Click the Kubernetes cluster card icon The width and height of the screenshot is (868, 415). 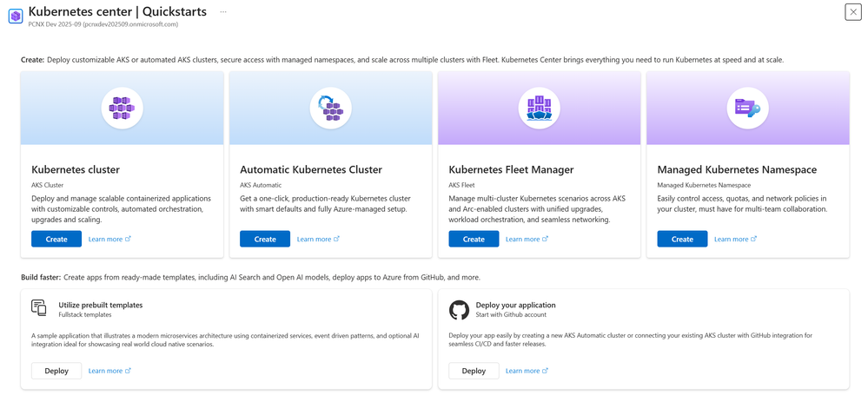tap(122, 109)
